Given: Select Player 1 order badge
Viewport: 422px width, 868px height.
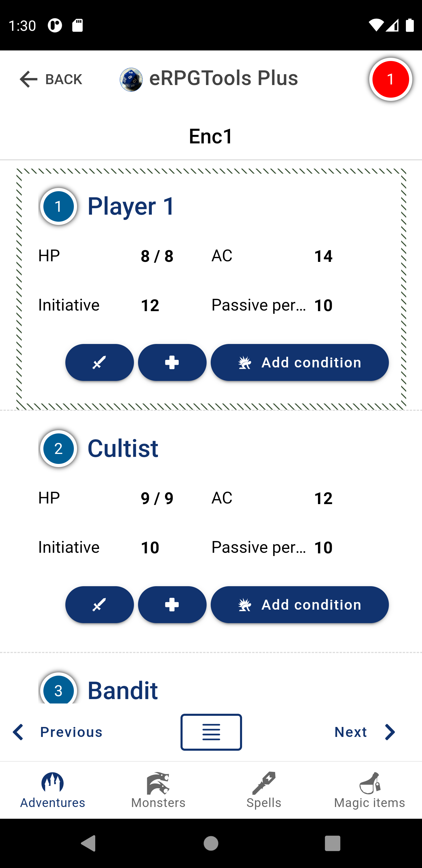Looking at the screenshot, I should [59, 206].
